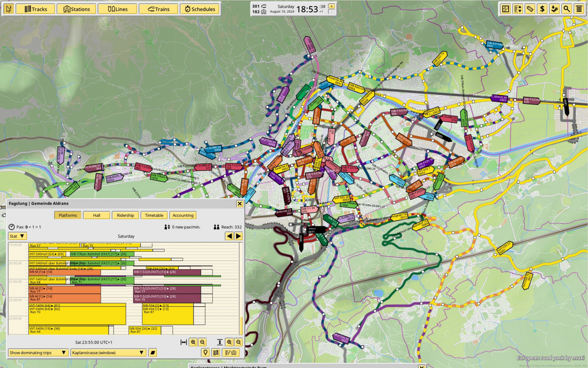Open the Show dominating trips dropdown
Screen dimensions: 588x368
[x=37, y=353]
